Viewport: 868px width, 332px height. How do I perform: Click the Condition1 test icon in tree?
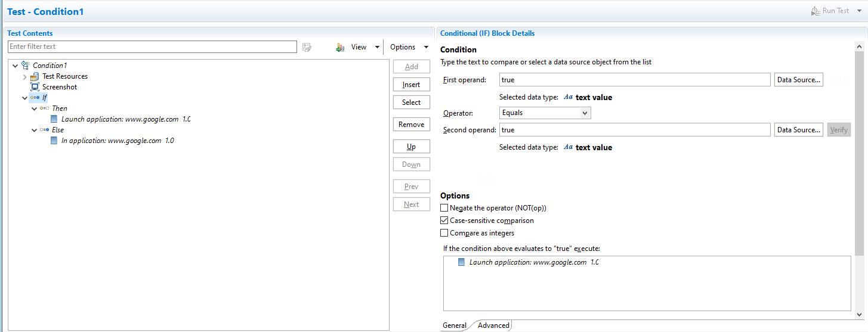coord(25,65)
